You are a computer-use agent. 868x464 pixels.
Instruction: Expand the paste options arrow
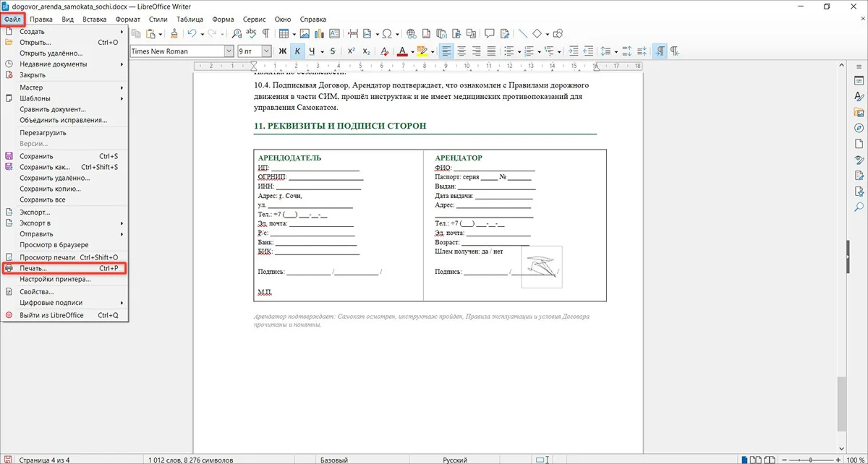(x=160, y=33)
